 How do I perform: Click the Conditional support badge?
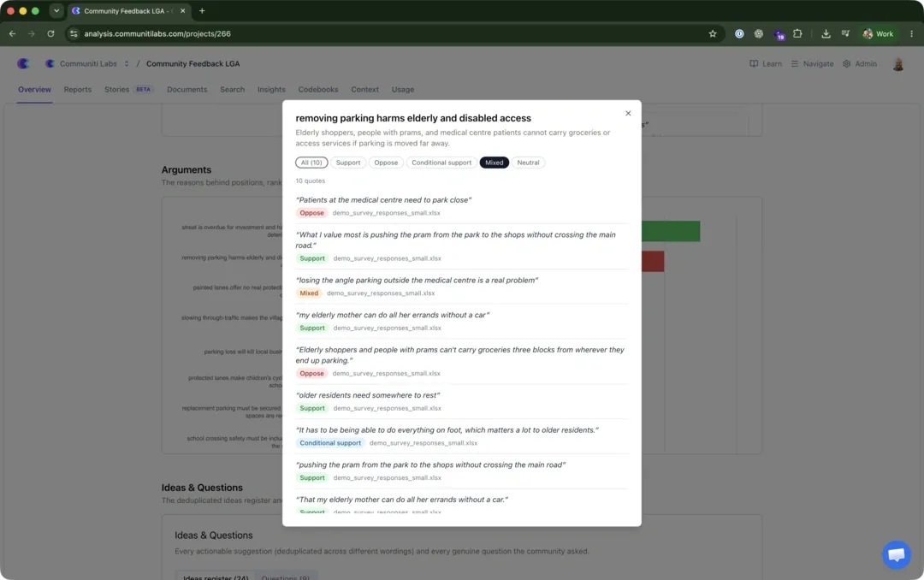330,442
